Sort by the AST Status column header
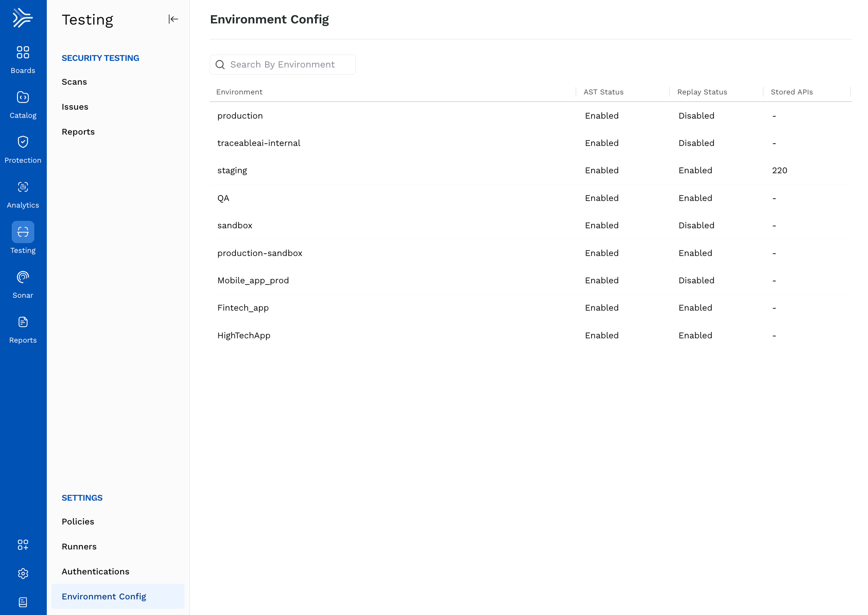Screen dimensions: 868x615 (x=603, y=92)
